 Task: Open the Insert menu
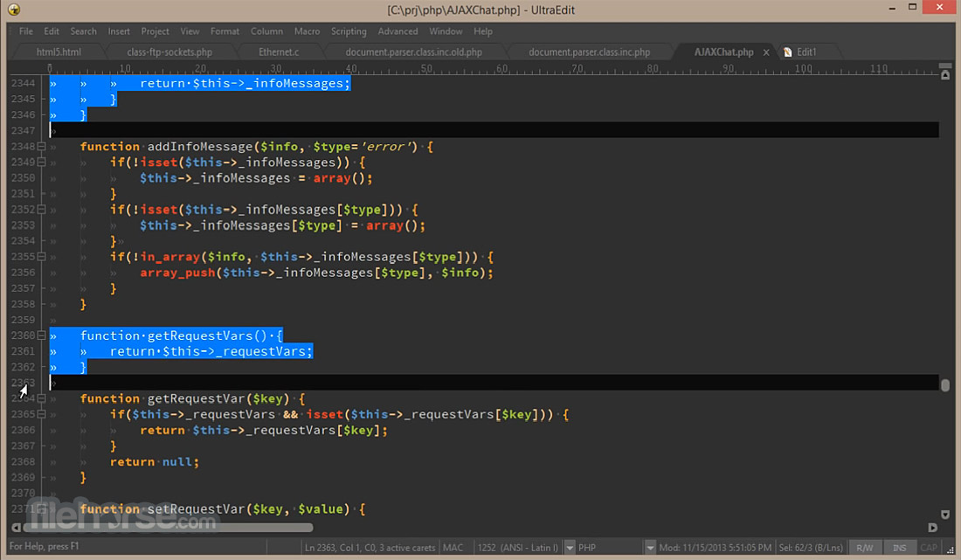tap(119, 31)
